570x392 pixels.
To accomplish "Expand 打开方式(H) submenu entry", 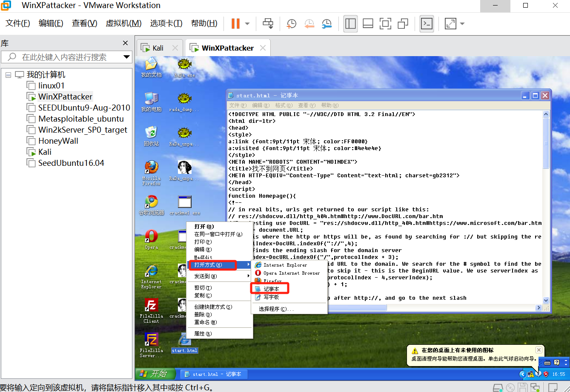I will (x=219, y=265).
